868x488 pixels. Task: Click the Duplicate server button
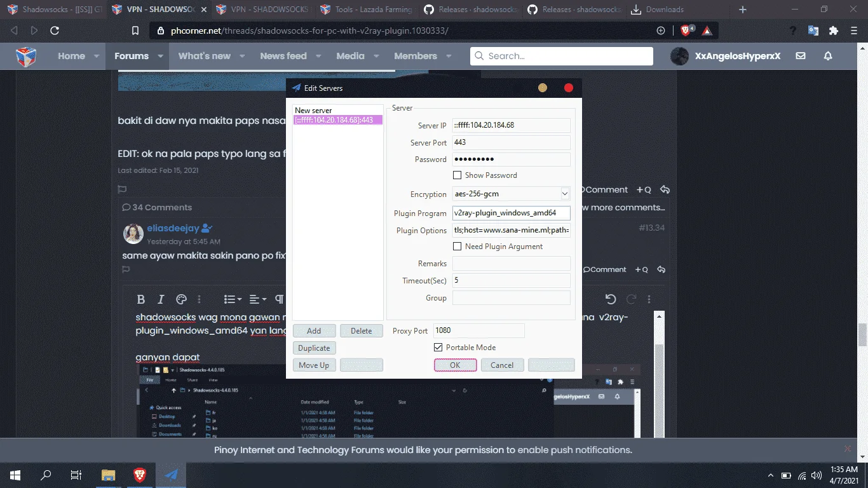pos(314,348)
